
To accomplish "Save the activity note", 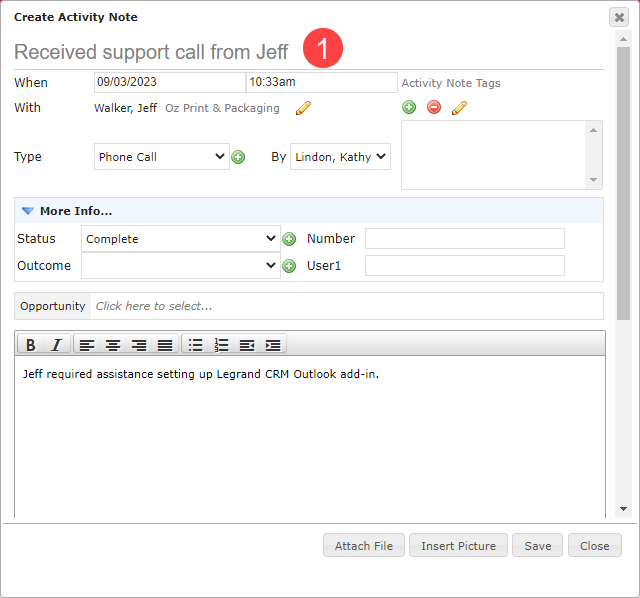I will point(538,545).
